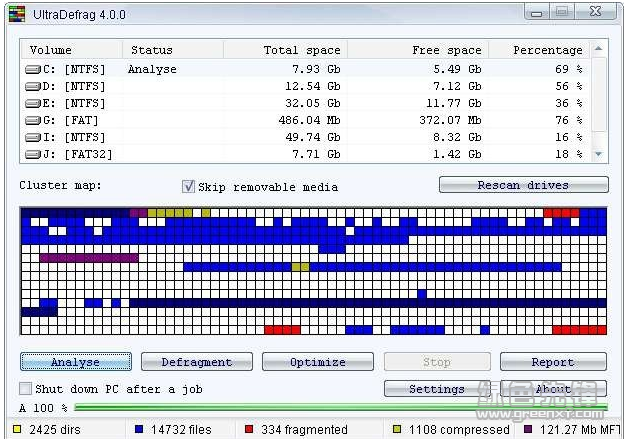Click the green analysis progress bar

[341, 407]
